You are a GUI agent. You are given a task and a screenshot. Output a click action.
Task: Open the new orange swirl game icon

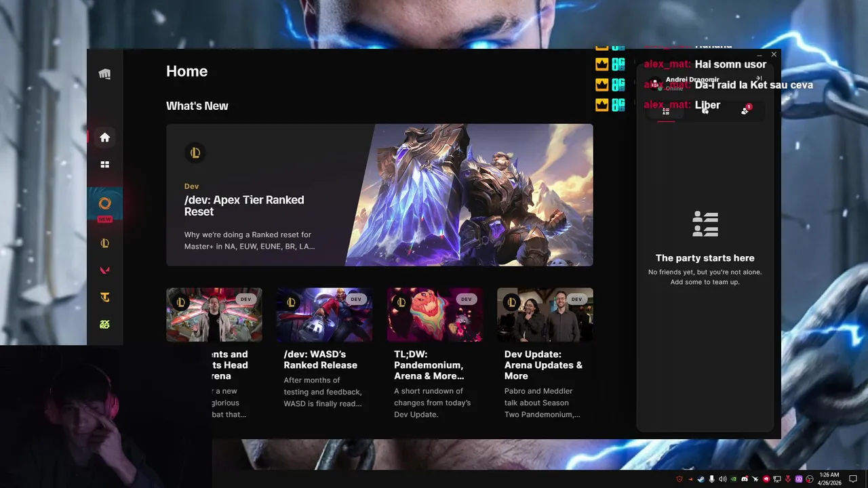point(104,203)
